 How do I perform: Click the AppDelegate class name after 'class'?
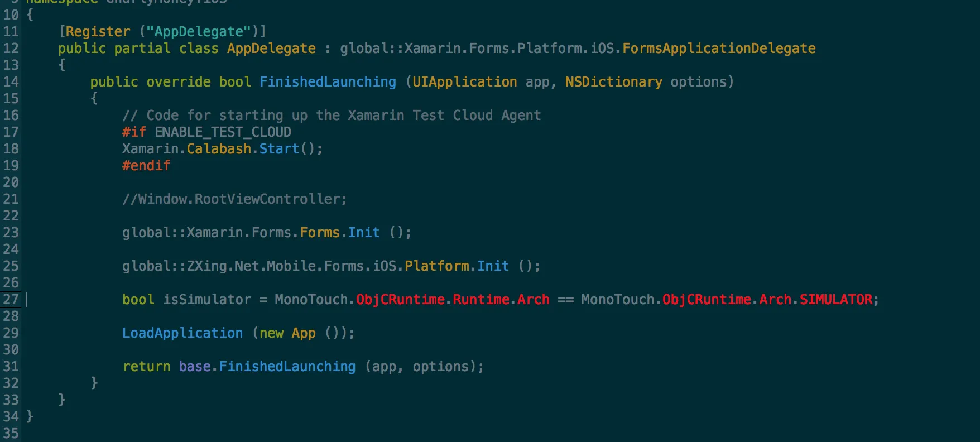pyautogui.click(x=271, y=49)
